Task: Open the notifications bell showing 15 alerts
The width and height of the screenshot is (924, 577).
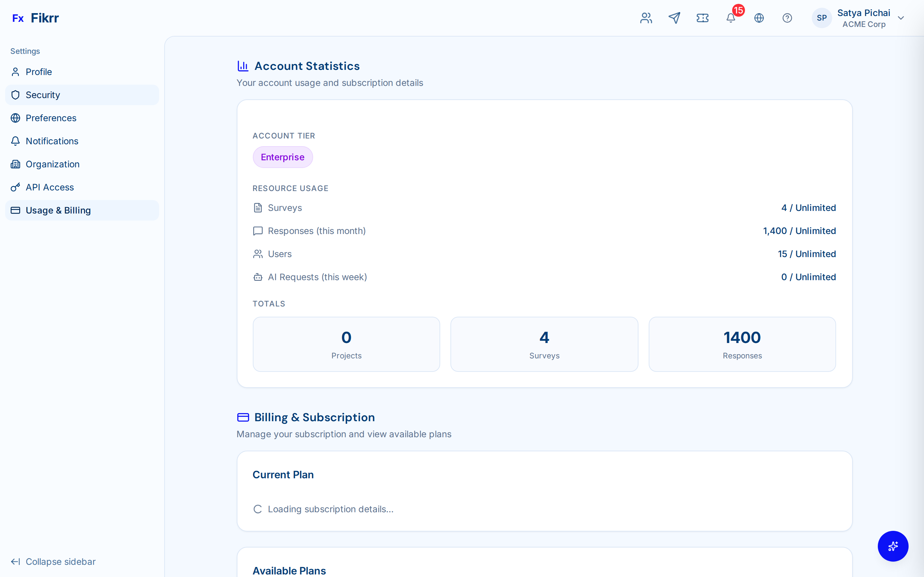Action: [731, 18]
